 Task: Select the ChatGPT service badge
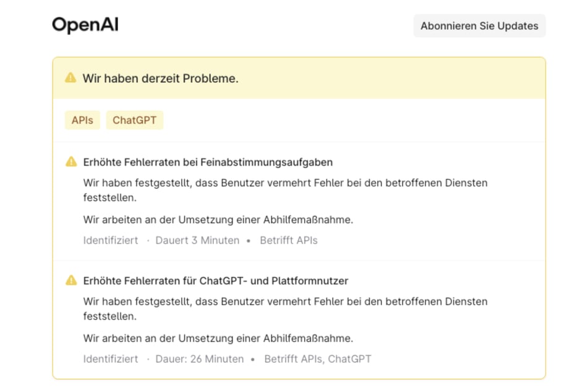134,120
